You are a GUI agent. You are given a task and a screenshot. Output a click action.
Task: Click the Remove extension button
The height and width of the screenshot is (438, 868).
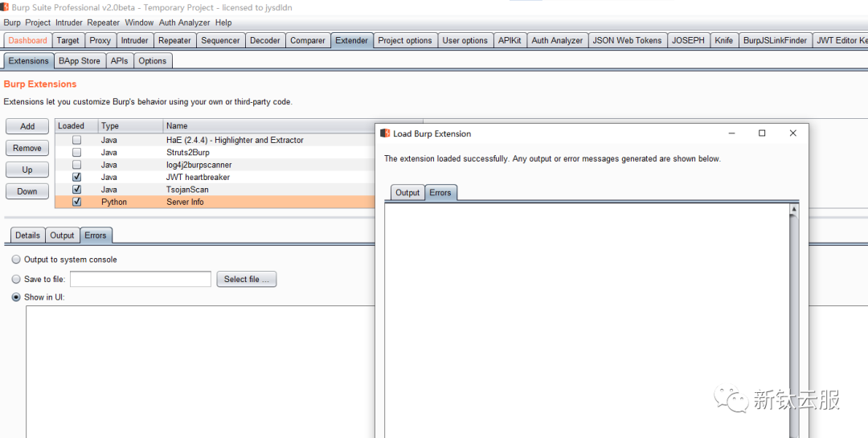click(x=27, y=148)
